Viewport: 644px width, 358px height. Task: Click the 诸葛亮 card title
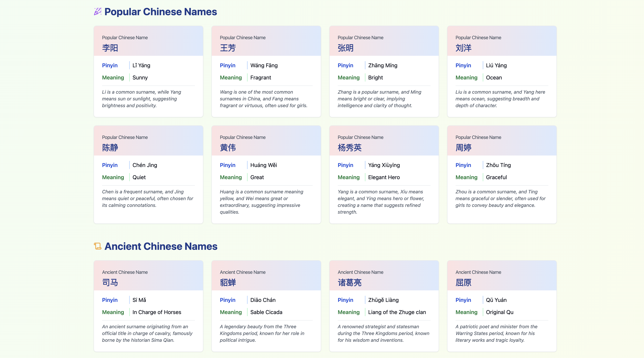pos(349,282)
